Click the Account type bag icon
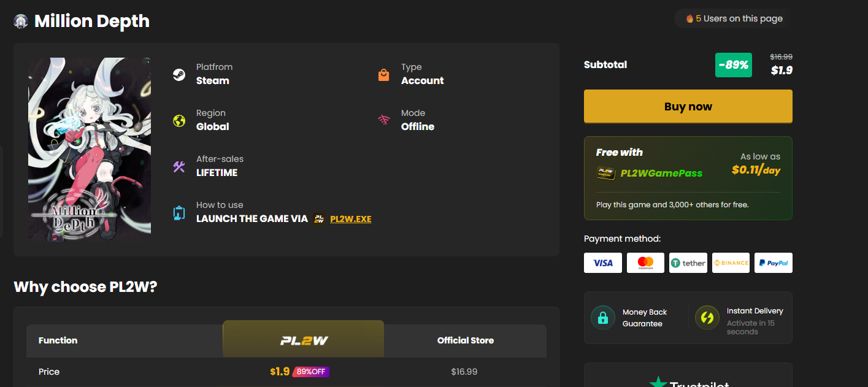Viewport: 868px width, 387px height. [x=384, y=75]
